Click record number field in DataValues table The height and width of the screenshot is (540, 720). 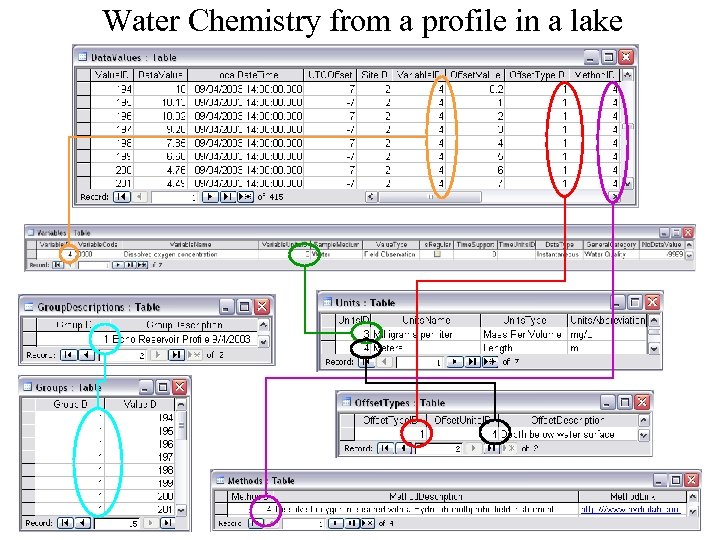tap(174, 197)
